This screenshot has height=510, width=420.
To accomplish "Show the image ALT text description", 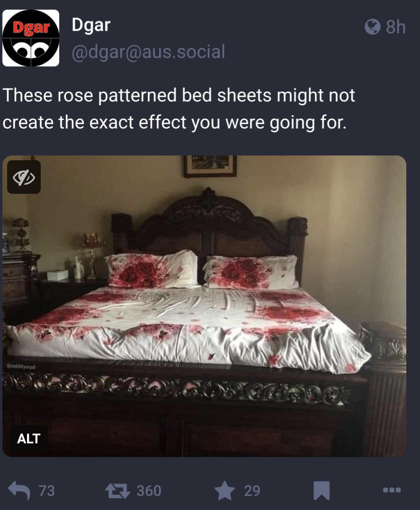I will [28, 438].
